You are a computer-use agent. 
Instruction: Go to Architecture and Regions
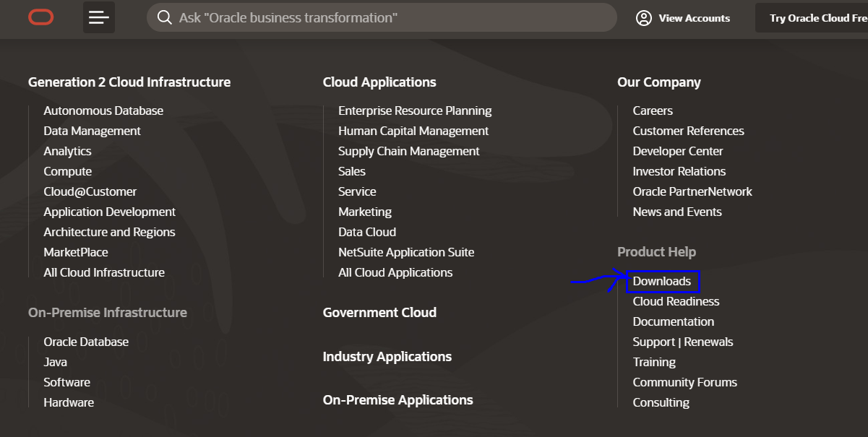tap(109, 232)
